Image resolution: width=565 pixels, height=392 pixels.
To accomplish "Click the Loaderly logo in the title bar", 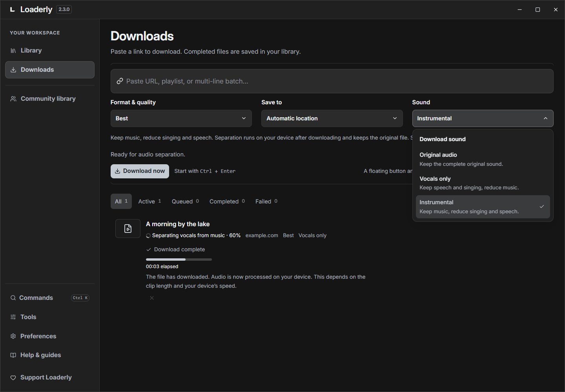I will [13, 9].
